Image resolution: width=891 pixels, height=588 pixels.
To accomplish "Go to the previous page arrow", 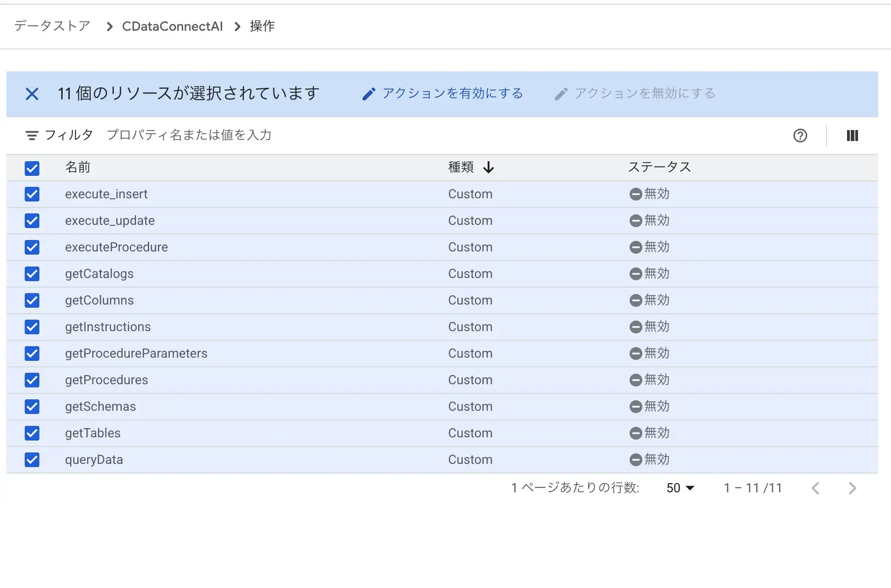I will pyautogui.click(x=815, y=488).
